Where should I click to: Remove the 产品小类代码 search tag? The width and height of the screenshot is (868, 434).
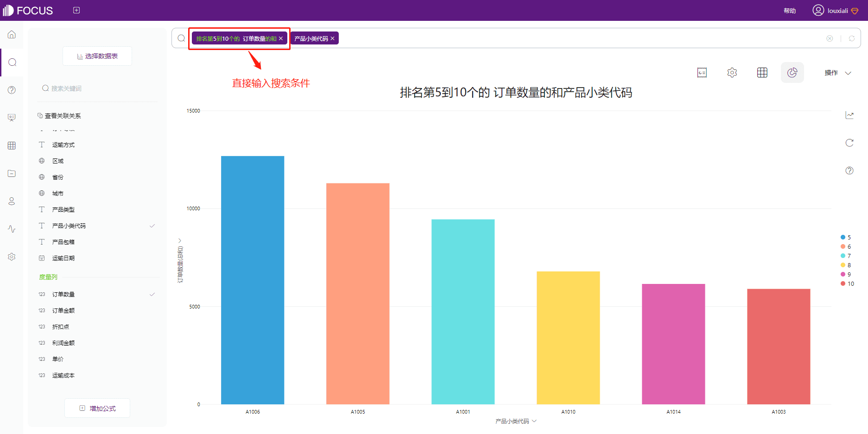[332, 38]
